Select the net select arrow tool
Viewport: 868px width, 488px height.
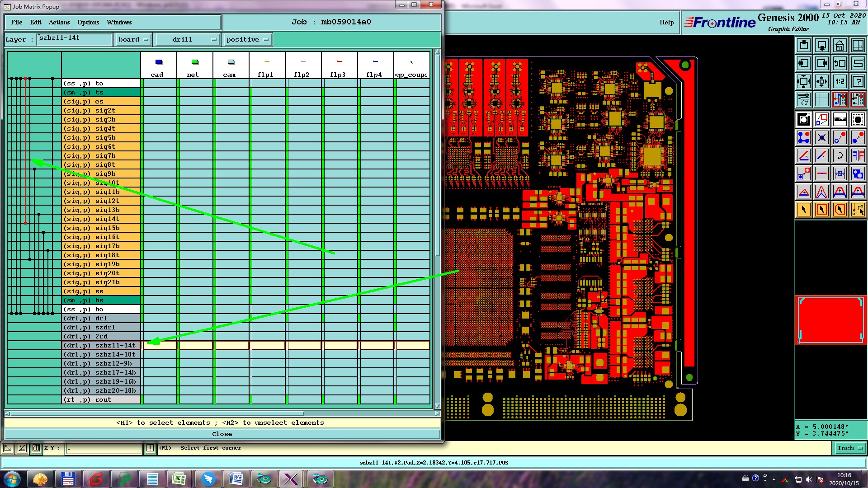(858, 210)
